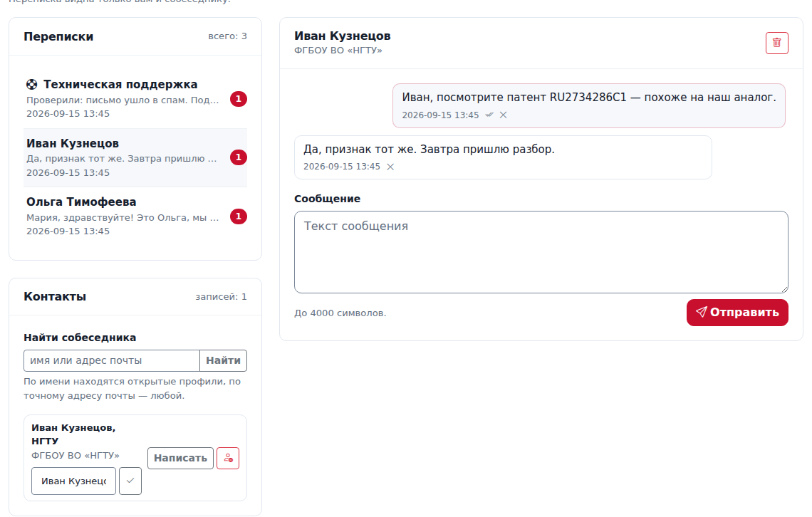
Task: Select the Иван Кузнецов conversation in Переписки
Action: tap(135, 157)
